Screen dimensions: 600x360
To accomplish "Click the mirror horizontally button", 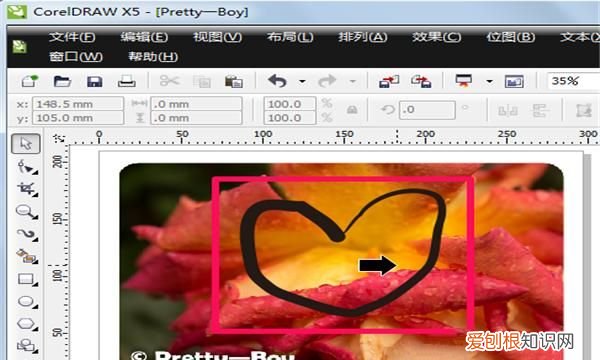I will pos(508,111).
